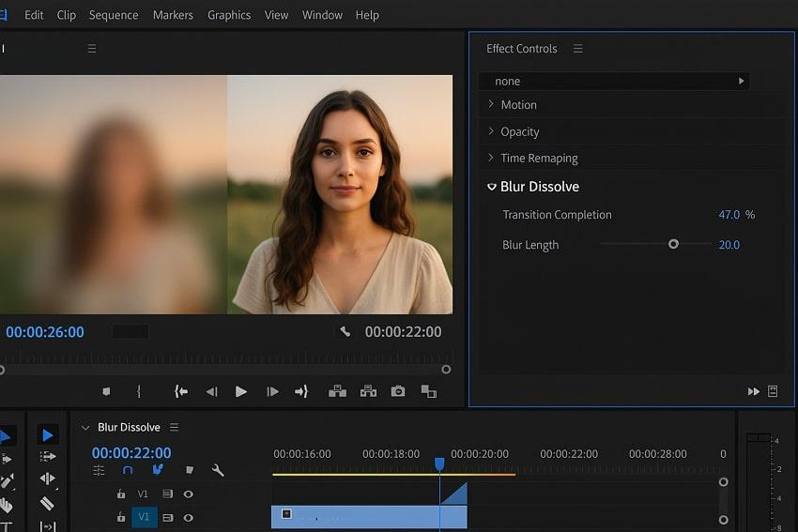Expand the Motion properties
The image size is (798, 532).
(491, 104)
